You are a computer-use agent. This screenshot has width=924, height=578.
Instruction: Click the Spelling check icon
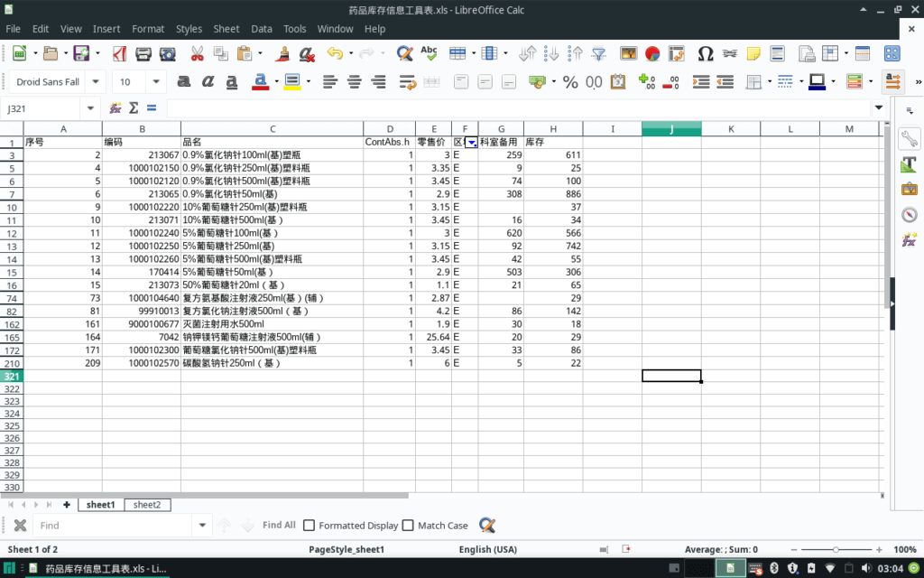pos(429,54)
